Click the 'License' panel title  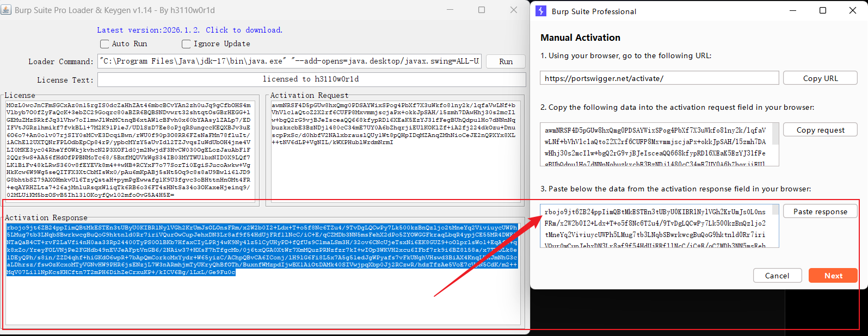[x=20, y=95]
